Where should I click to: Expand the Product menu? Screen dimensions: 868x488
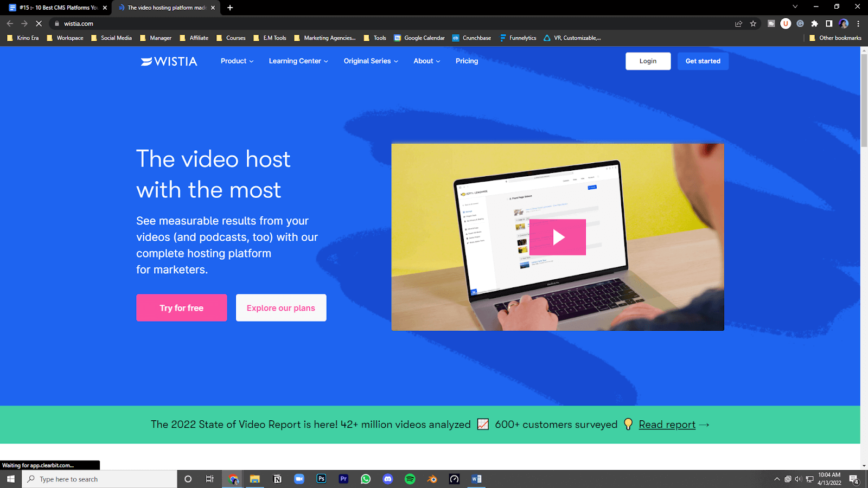coord(237,61)
